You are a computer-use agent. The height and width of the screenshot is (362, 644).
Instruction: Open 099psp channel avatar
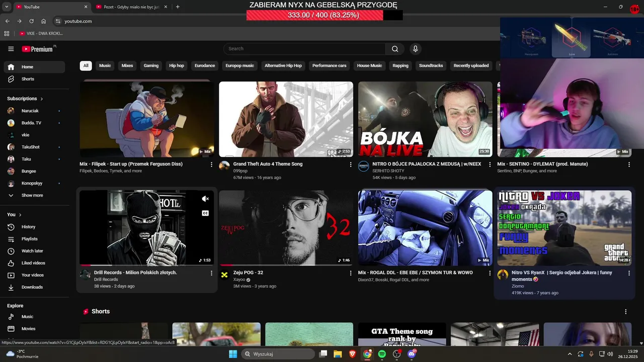coord(224,166)
